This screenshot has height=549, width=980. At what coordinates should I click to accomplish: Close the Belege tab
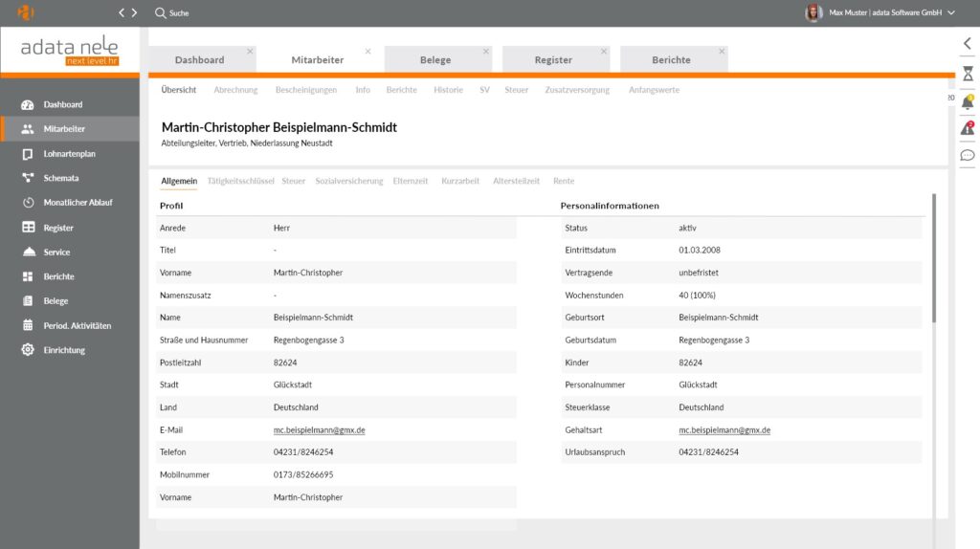(x=485, y=52)
